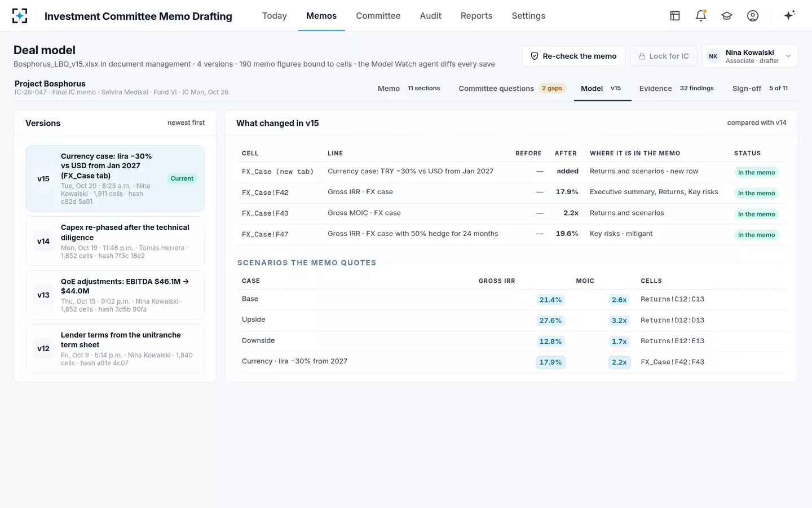This screenshot has width=812, height=508.
Task: Click Currency case IRR 17.9% chip
Action: coord(550,362)
